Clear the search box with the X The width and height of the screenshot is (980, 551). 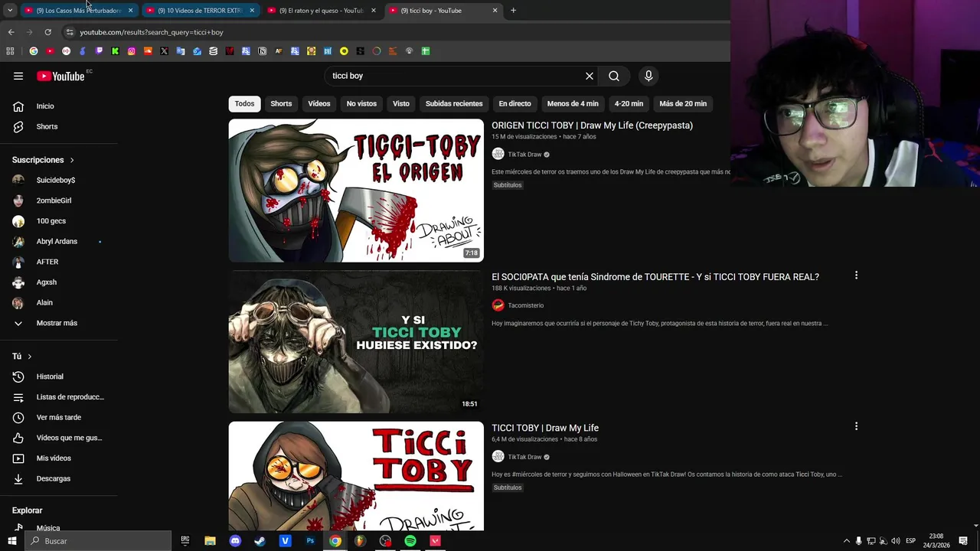click(590, 76)
